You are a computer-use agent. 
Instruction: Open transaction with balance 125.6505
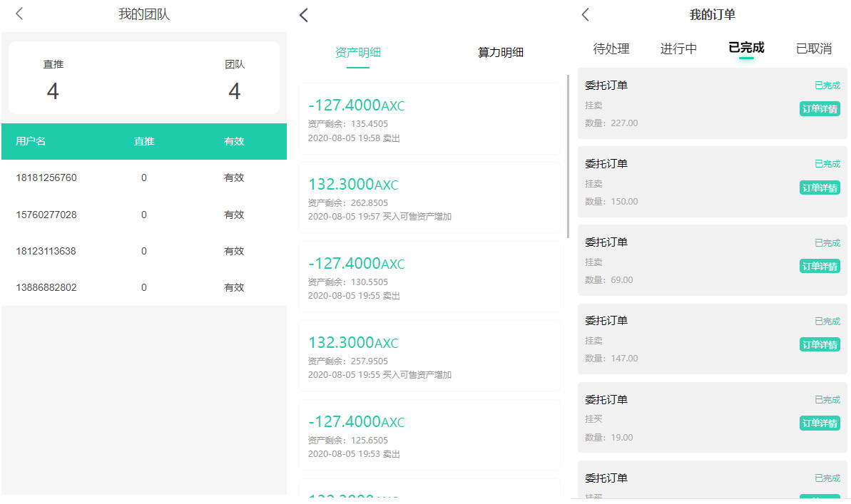click(429, 435)
